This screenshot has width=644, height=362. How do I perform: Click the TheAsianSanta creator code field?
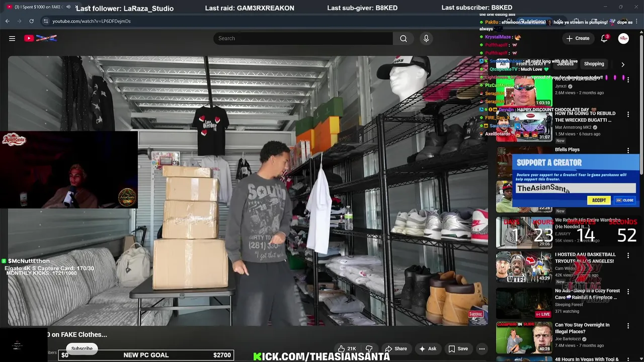click(576, 188)
